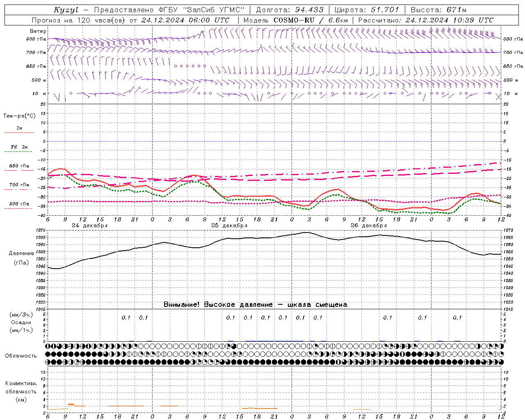Click the "Td 2м" dew point legend entry

(19, 147)
